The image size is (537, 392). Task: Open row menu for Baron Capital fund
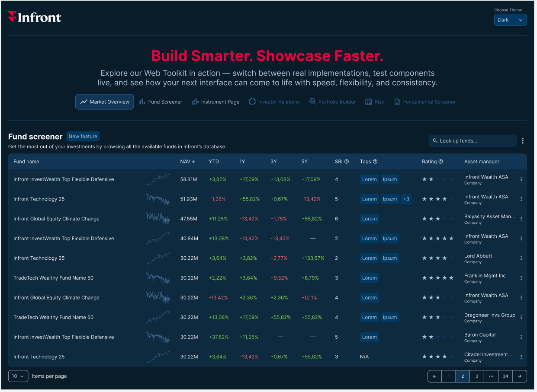pos(521,337)
